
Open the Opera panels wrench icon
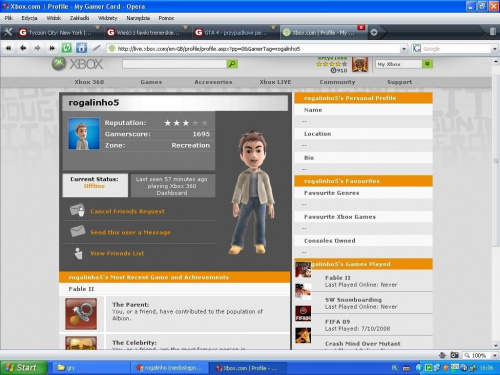[8, 32]
